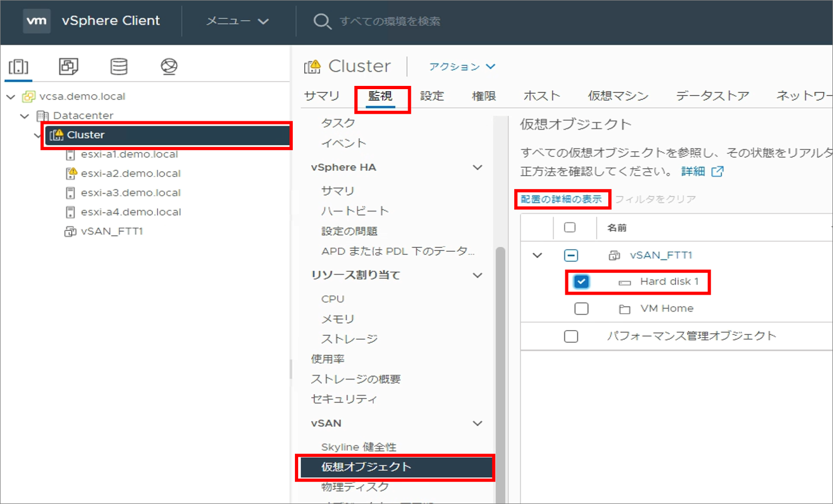Collapse the リソース割り当て section
This screenshot has height=504, width=833.
point(477,275)
